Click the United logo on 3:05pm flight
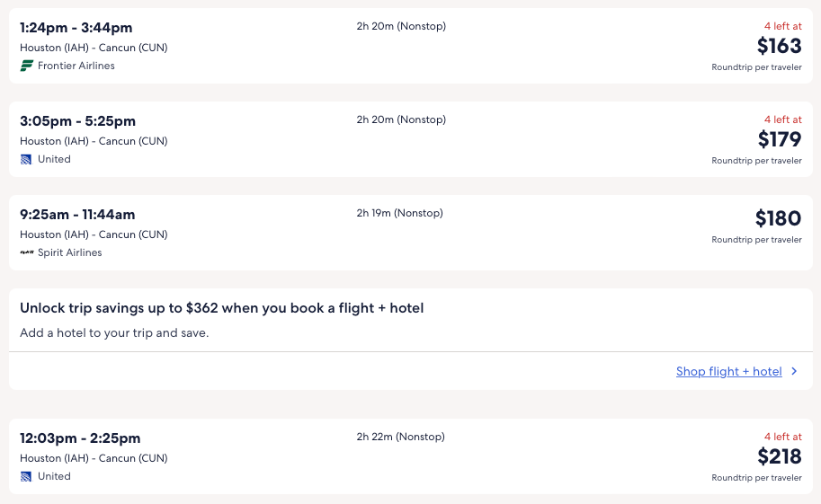 26,159
